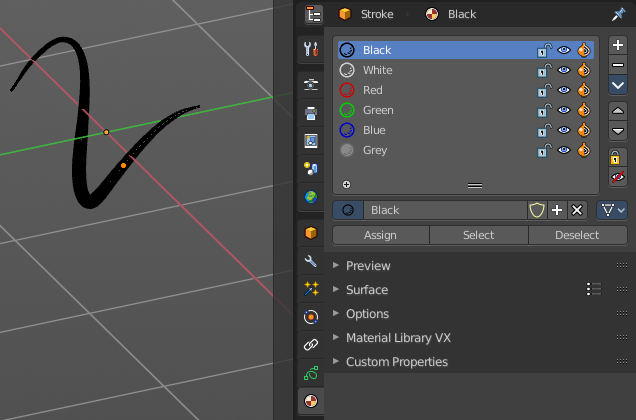Move material slot down
This screenshot has width=636, height=420.
point(618,131)
